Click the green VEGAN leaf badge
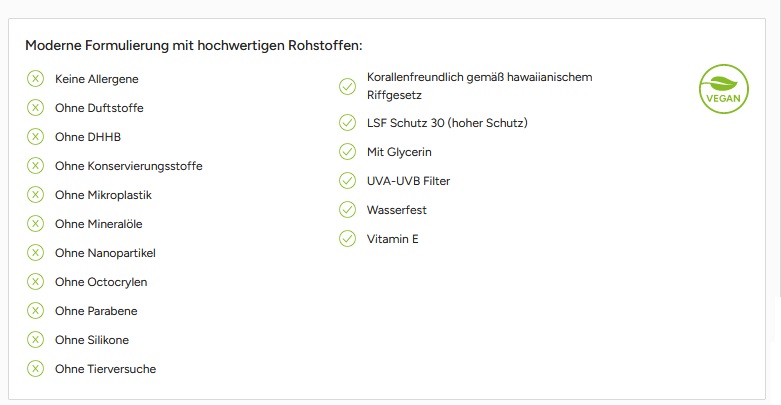Screen dimensions: 781x405 coord(723,88)
